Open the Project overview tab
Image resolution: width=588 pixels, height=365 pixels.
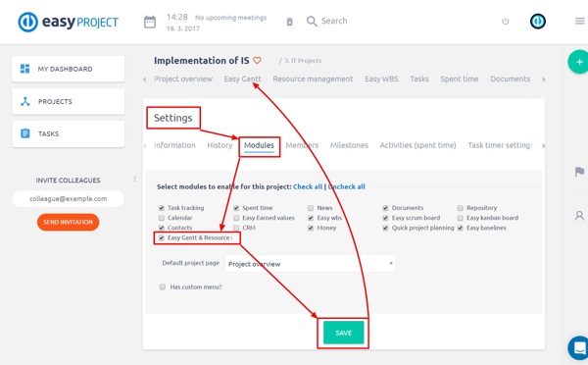coord(183,78)
